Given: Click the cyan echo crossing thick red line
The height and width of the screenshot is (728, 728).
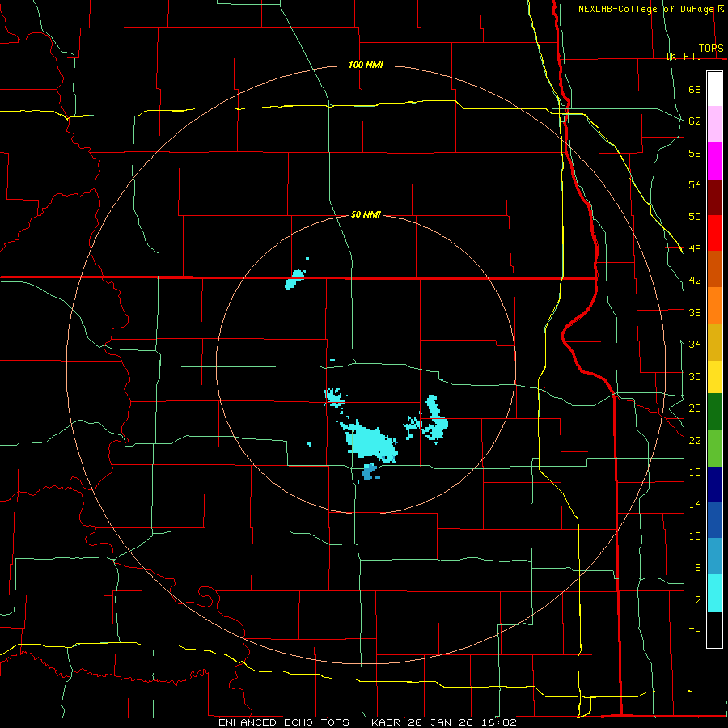Looking at the screenshot, I should pos(294,279).
